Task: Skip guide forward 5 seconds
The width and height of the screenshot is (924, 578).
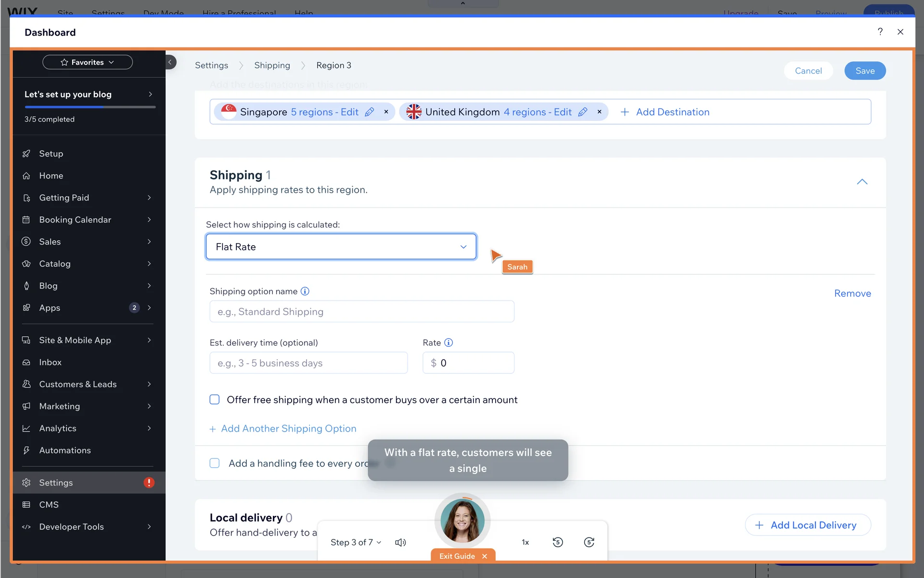Action: click(x=589, y=542)
